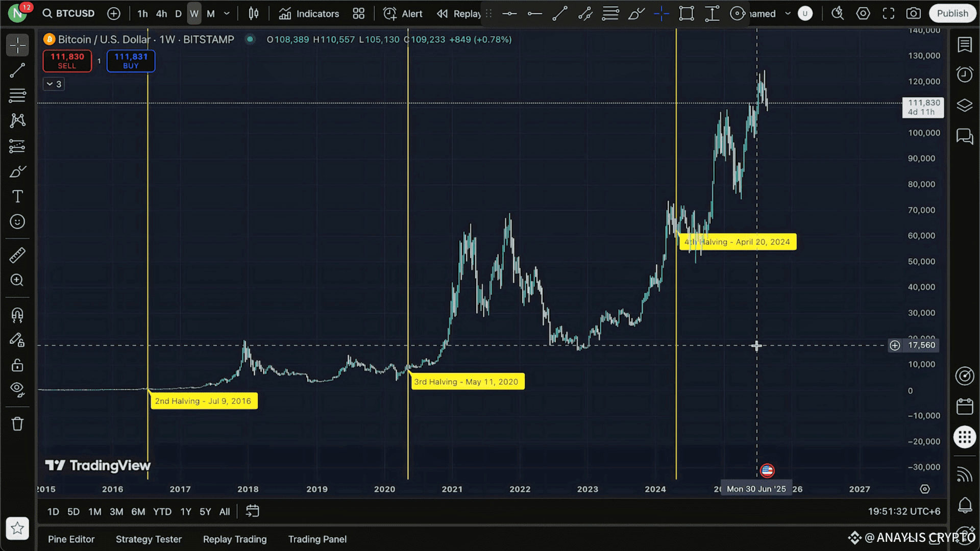Open the Indicators dialog
980x551 pixels.
[x=309, y=14]
